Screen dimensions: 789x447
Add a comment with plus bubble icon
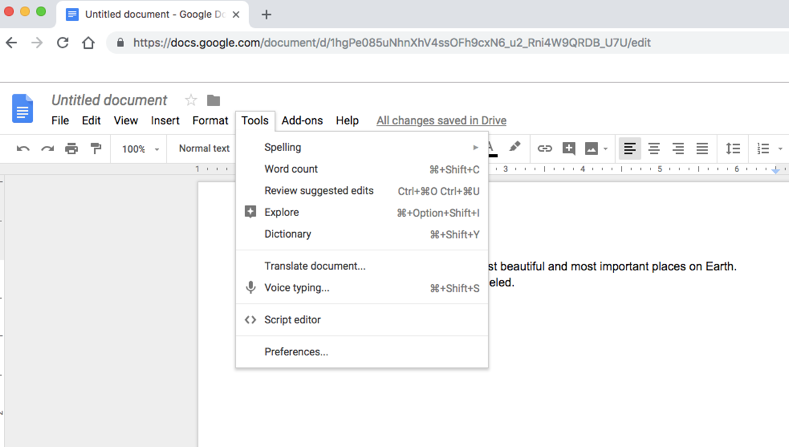coord(569,148)
